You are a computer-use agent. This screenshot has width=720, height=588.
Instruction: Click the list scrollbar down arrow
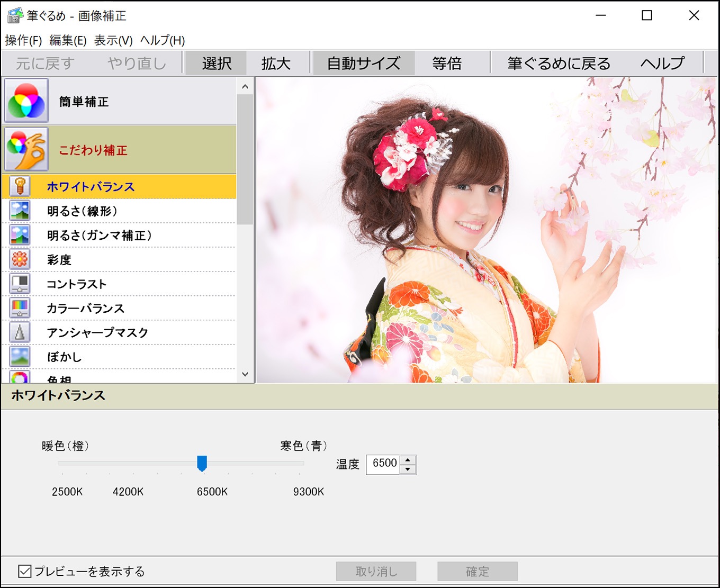tap(245, 374)
